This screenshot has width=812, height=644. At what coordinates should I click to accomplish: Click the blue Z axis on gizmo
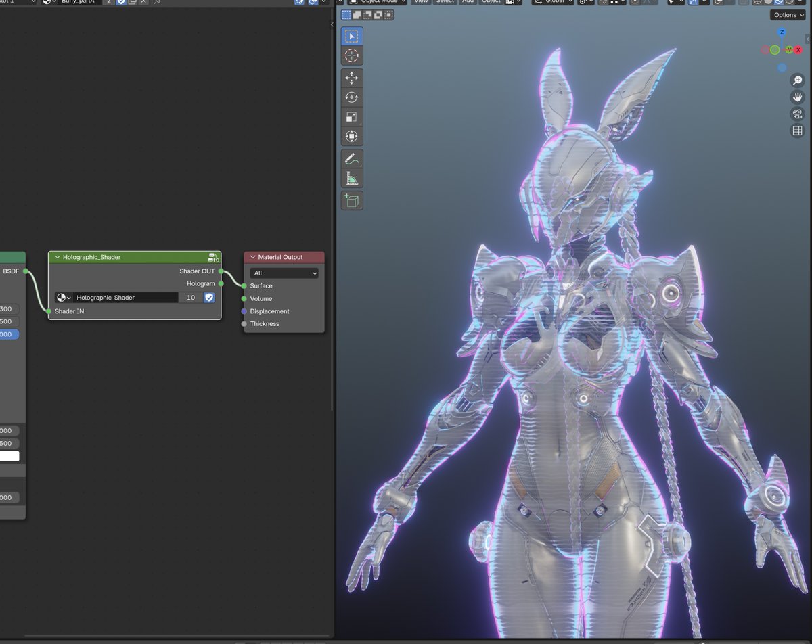782,32
